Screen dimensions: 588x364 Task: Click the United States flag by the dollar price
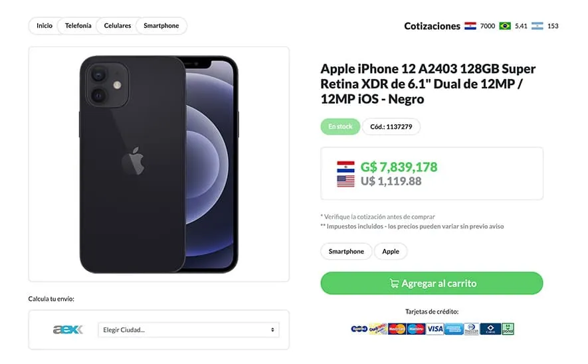(x=345, y=181)
